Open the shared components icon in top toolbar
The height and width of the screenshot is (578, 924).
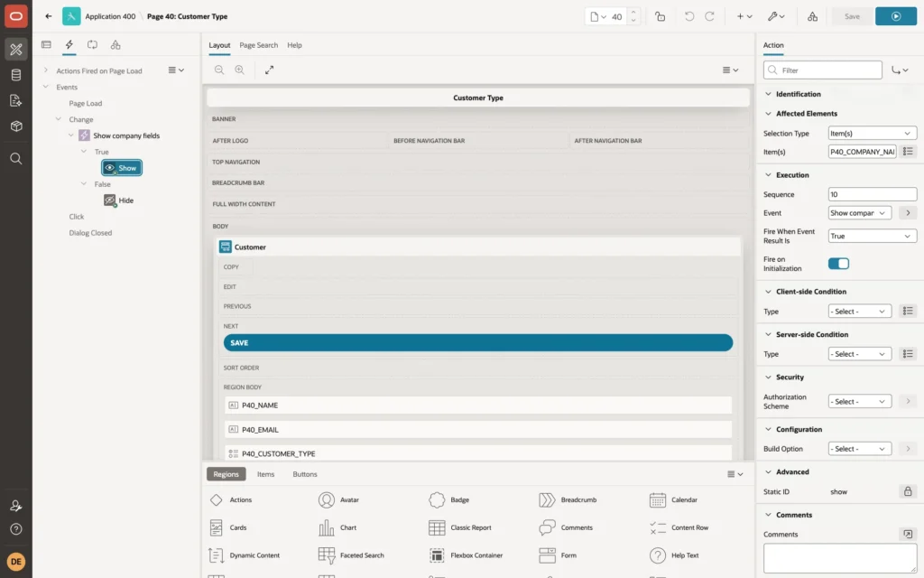[813, 16]
